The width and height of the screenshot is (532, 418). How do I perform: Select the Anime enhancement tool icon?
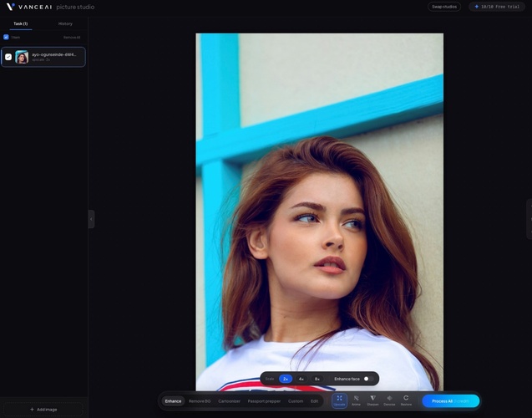[356, 400]
